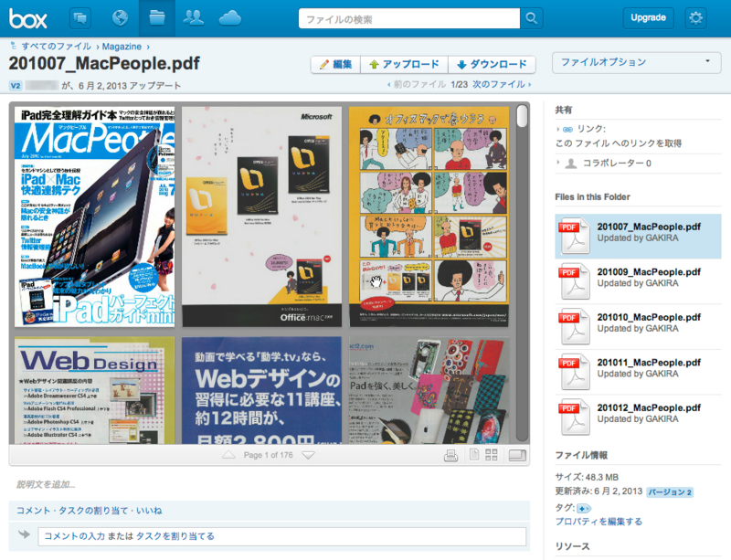
Task: Open the messages chat bubble icon
Action: click(x=80, y=18)
